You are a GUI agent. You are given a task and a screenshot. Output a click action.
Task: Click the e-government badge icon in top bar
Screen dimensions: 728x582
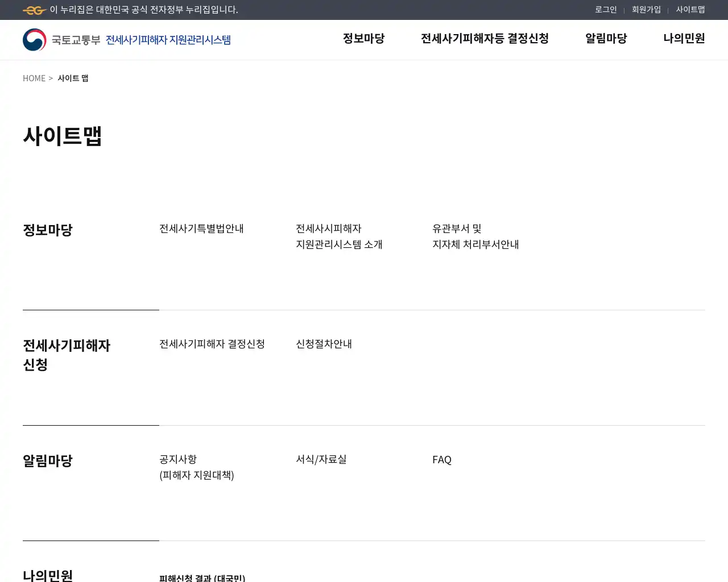34,10
